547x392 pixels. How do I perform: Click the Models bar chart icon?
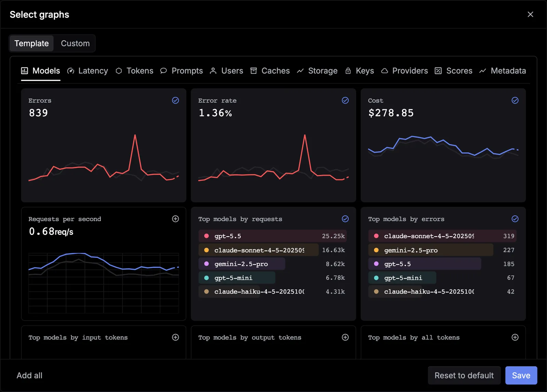25,71
